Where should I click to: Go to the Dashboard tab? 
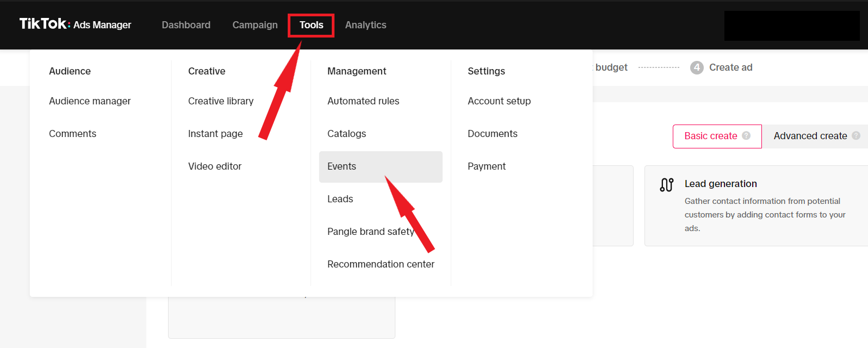[x=186, y=25]
